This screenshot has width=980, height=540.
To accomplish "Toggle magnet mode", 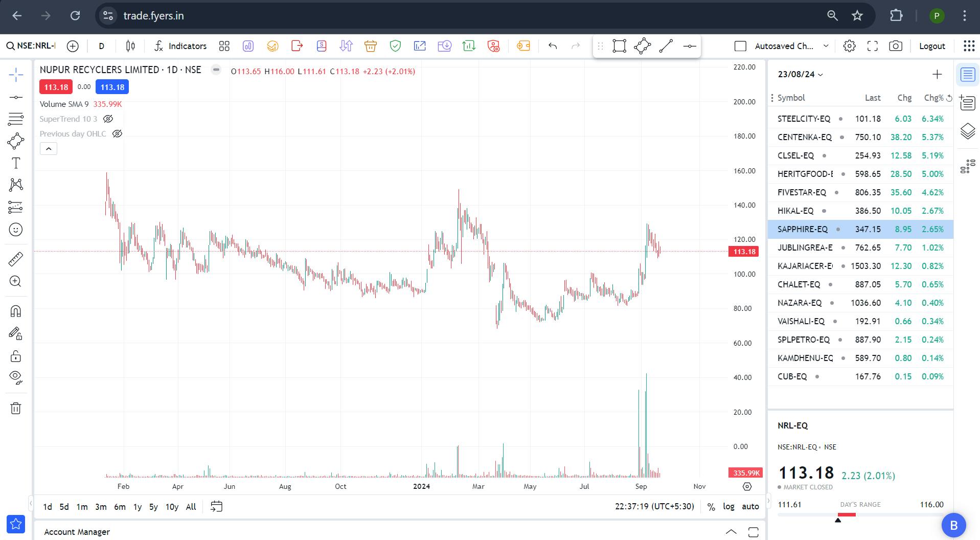I will coord(16,311).
